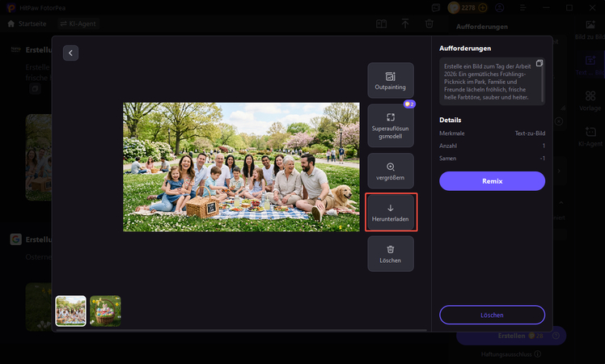Select the Easter basket thumbnail
The width and height of the screenshot is (605, 364).
105,311
